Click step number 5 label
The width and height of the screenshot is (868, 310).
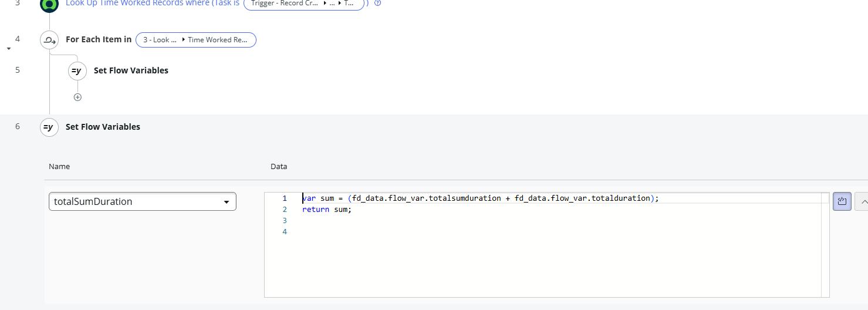click(x=18, y=70)
